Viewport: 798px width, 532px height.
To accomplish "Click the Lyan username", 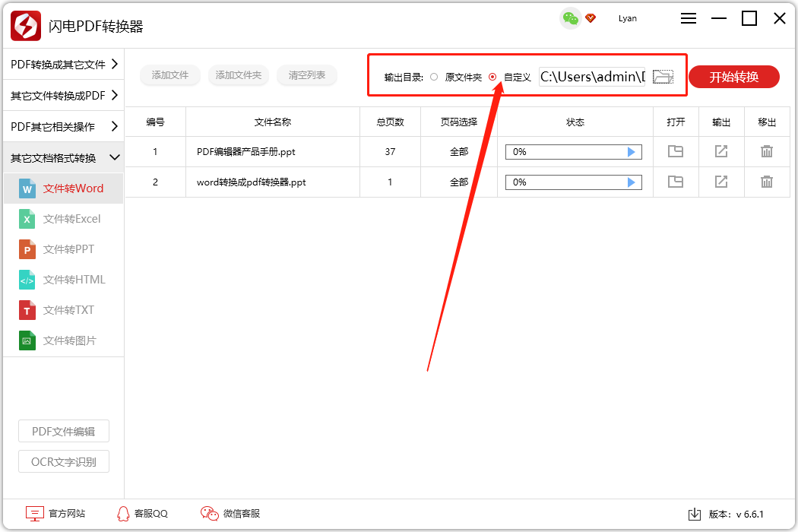I will [x=628, y=18].
